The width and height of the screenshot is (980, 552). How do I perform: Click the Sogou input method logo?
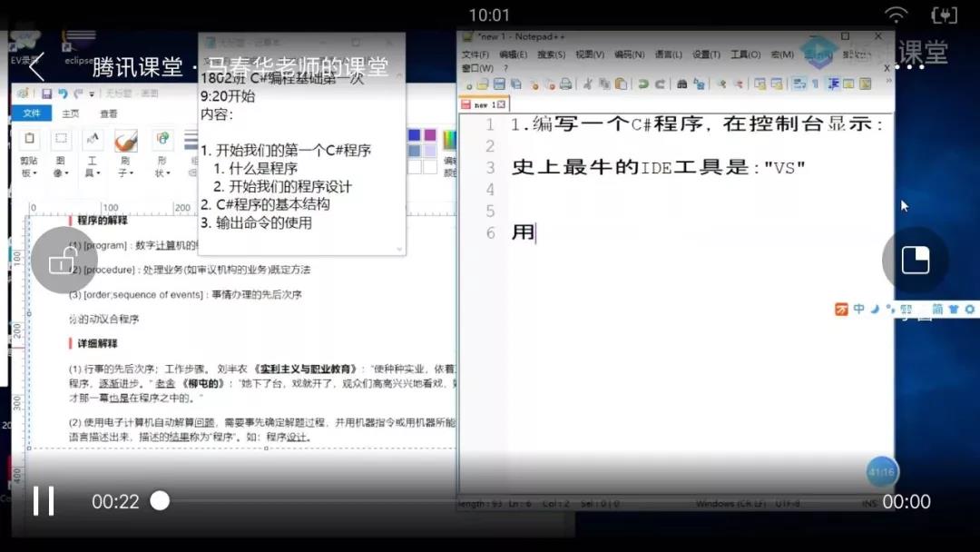(x=841, y=310)
